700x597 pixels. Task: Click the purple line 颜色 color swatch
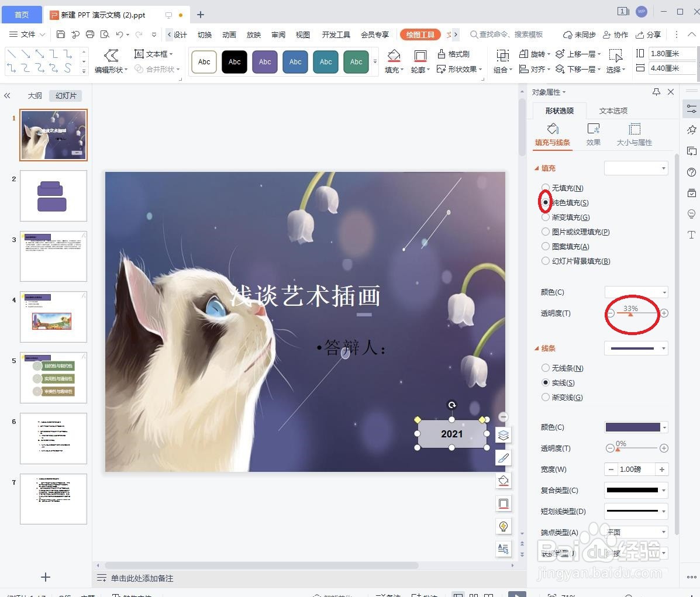pyautogui.click(x=633, y=427)
